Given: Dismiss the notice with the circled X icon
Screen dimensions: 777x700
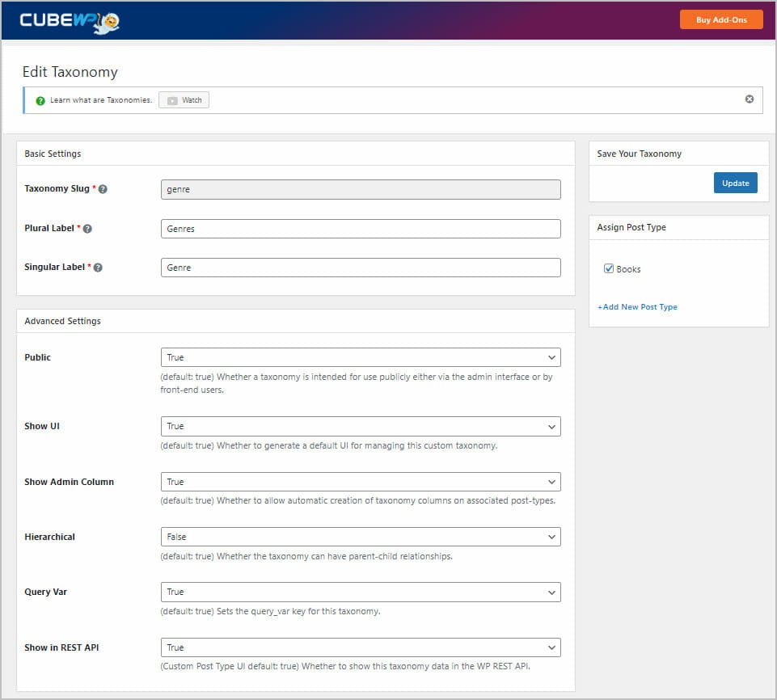Looking at the screenshot, I should 749,99.
